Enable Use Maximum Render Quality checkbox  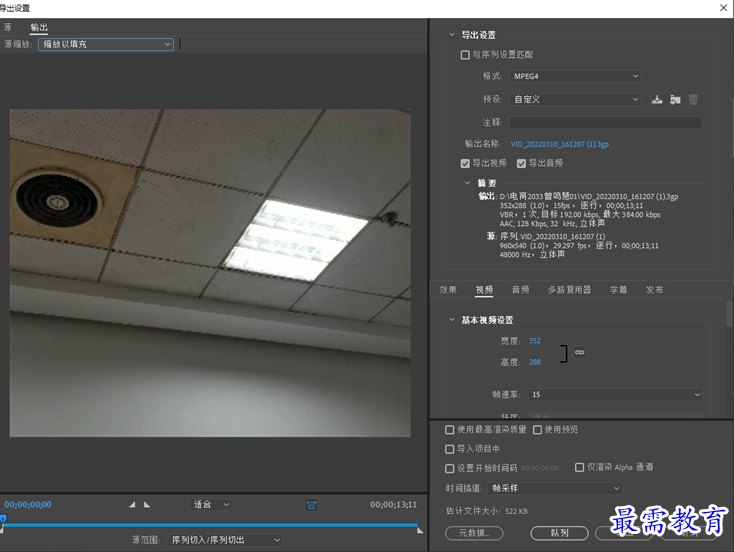[450, 430]
